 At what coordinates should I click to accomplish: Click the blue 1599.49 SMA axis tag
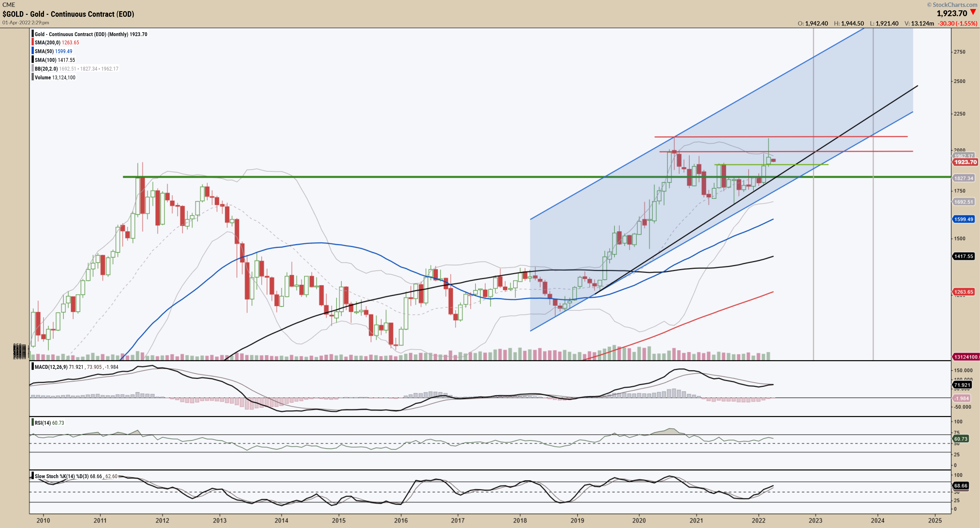coord(963,219)
